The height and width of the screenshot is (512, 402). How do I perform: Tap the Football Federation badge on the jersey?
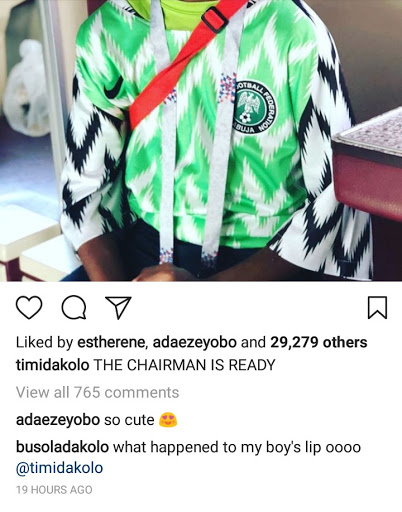click(x=255, y=107)
